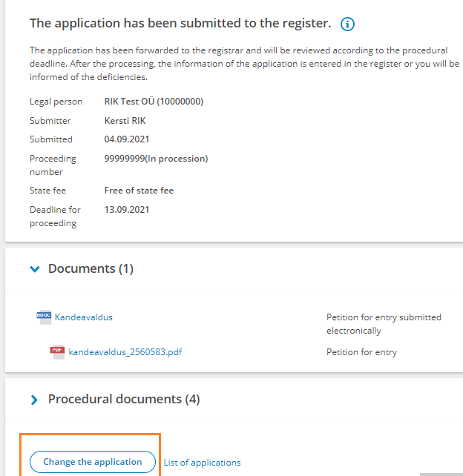Click the blue info icon beside heading
This screenshot has height=476, width=463.
click(x=347, y=24)
